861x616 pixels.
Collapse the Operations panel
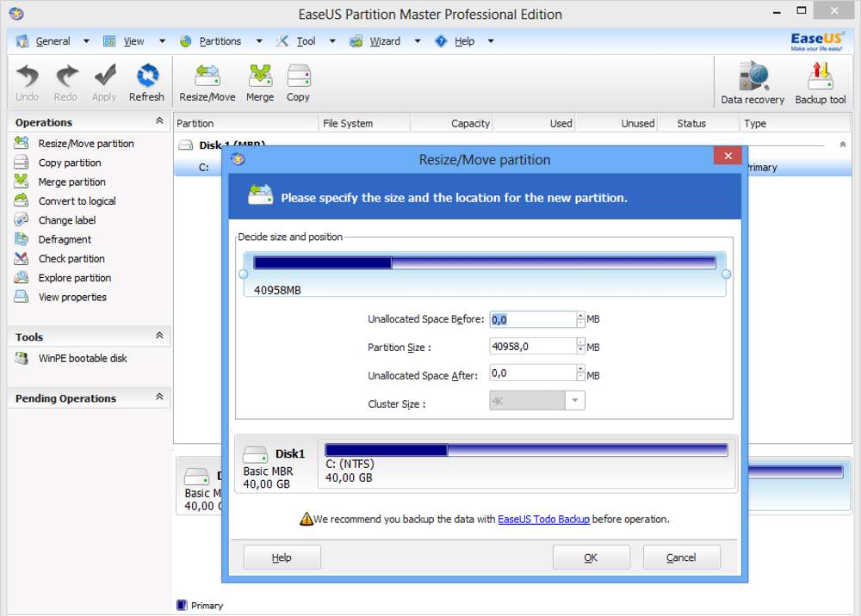(159, 121)
